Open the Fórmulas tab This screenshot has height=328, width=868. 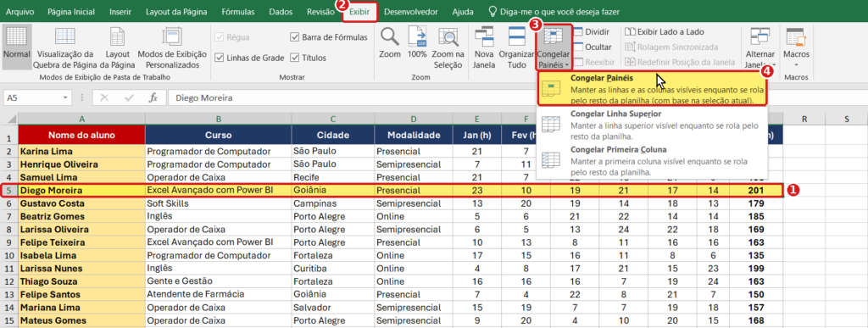(x=238, y=11)
